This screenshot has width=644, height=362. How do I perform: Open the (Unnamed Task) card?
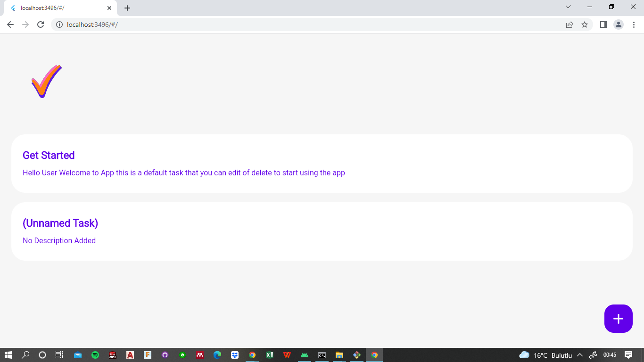point(322,231)
